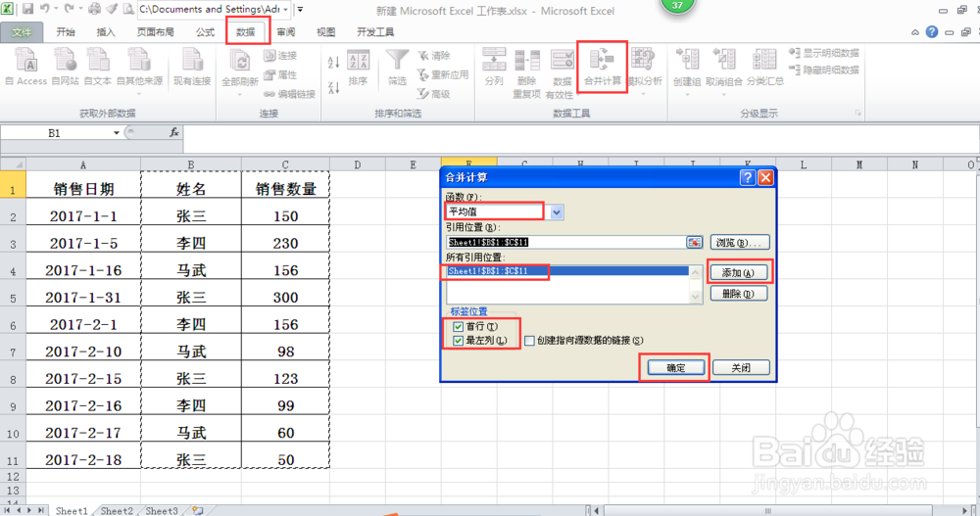Open connection Properties (属性)

(280, 75)
